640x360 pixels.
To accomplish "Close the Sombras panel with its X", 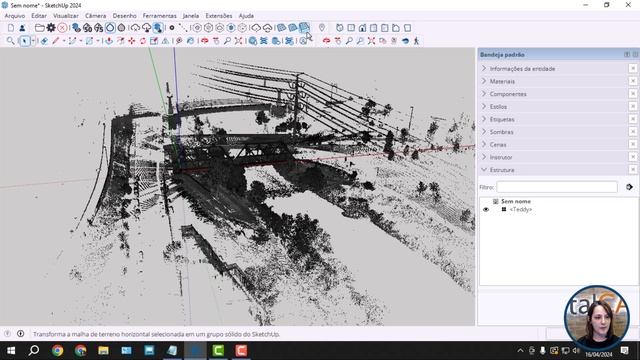I will [x=633, y=132].
